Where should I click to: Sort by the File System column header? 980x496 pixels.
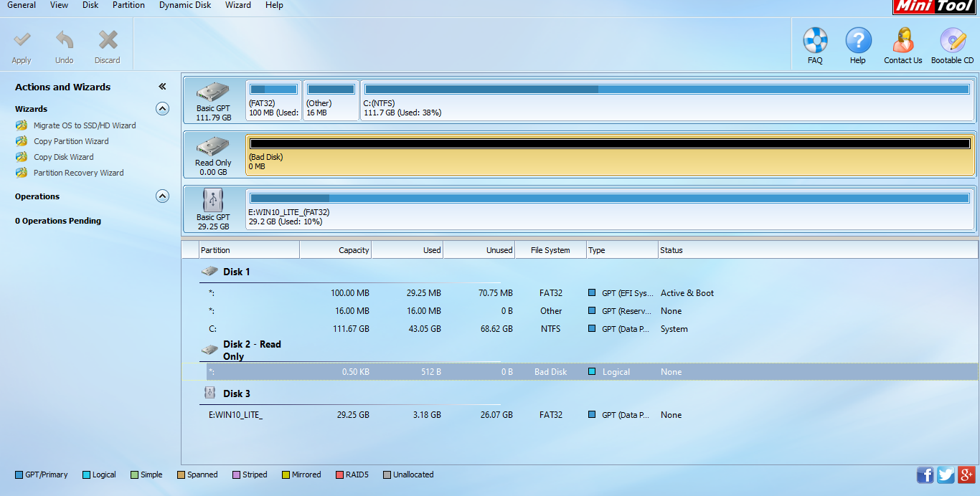click(550, 250)
